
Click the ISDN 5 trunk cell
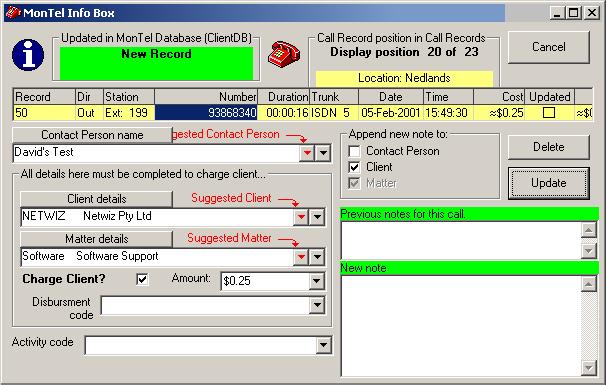(x=334, y=113)
